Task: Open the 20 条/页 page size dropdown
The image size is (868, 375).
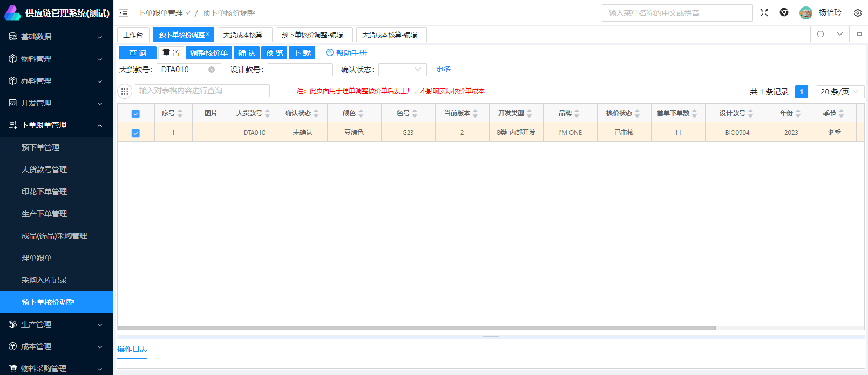Action: coord(840,92)
